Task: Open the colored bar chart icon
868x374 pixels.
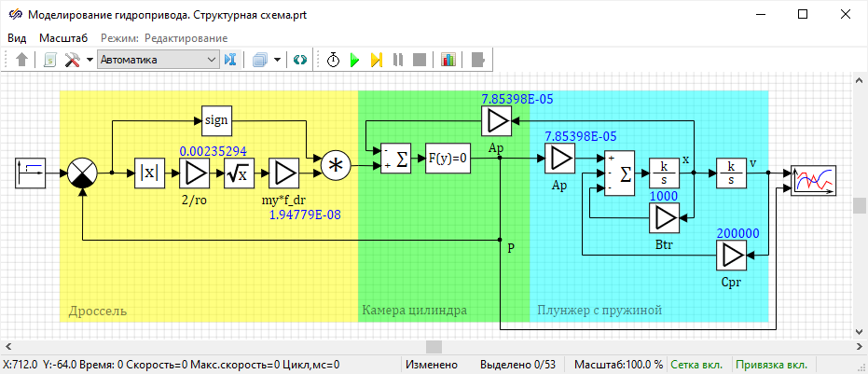Action: [x=448, y=60]
